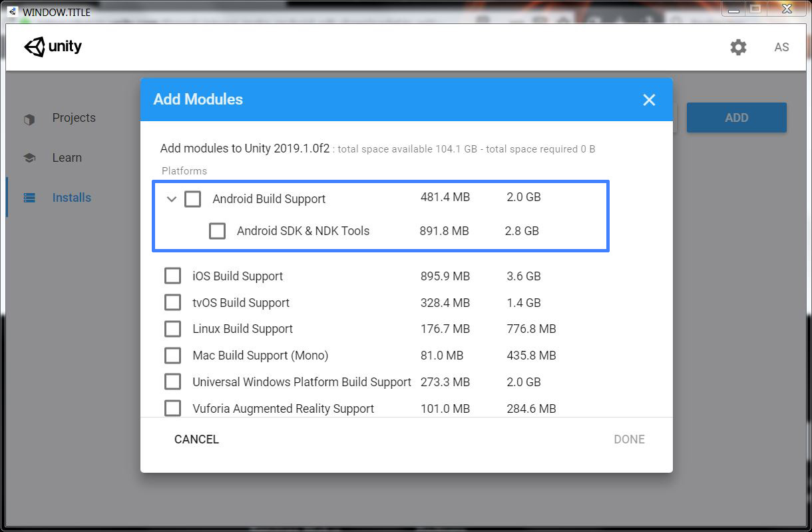The height and width of the screenshot is (532, 812).
Task: Click the Add Modules dialog title
Action: [198, 100]
